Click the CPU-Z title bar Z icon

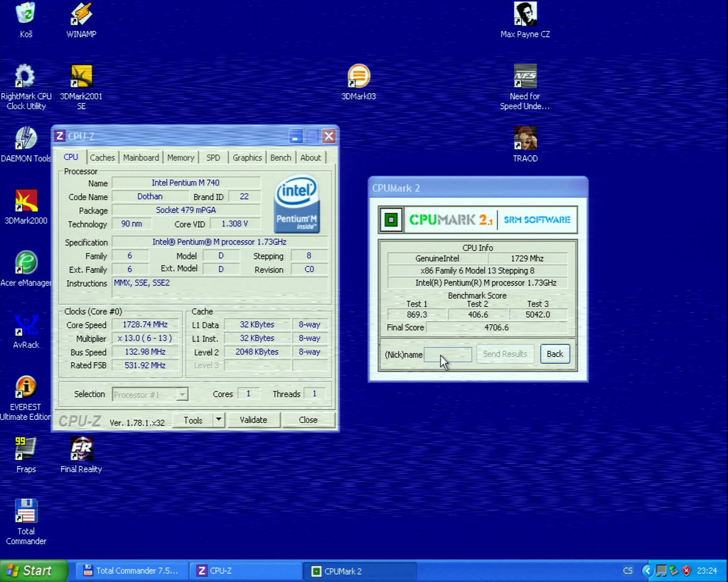(60, 136)
